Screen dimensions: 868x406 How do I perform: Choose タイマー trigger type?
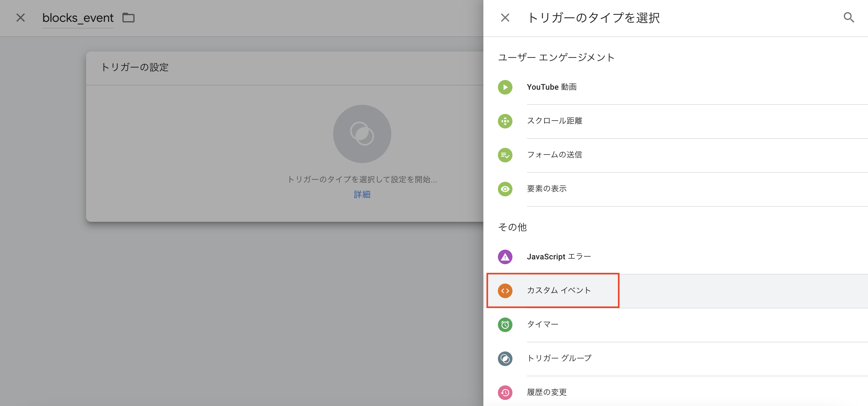[x=676, y=325]
